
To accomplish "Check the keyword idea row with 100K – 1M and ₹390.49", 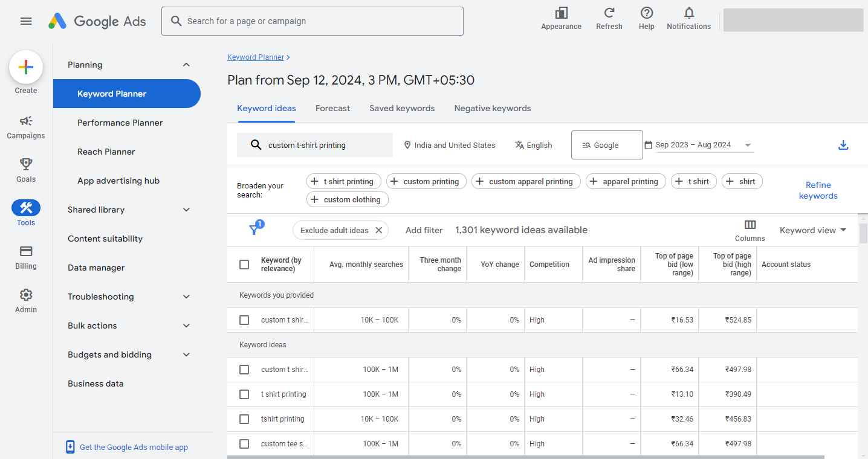I will click(x=244, y=394).
